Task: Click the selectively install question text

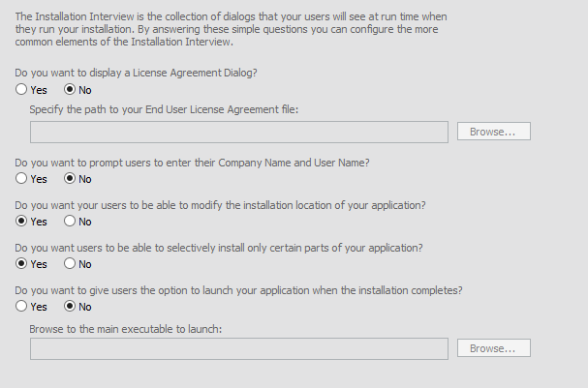Action: coord(219,248)
